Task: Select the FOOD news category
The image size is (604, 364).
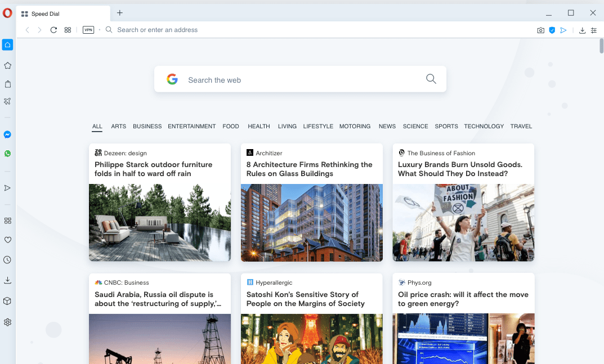Action: click(x=231, y=127)
